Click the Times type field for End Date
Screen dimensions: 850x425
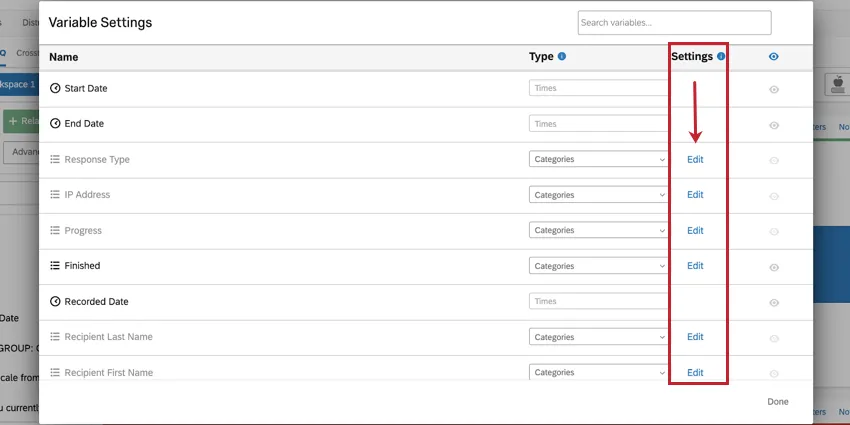pyautogui.click(x=598, y=124)
